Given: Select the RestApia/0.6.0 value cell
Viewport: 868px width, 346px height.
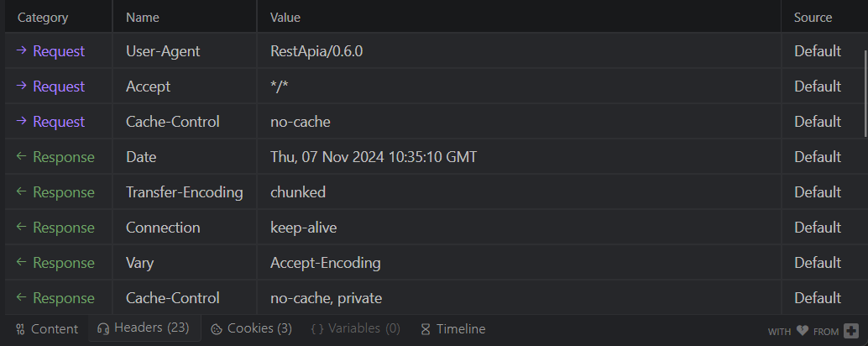Looking at the screenshot, I should (519, 51).
